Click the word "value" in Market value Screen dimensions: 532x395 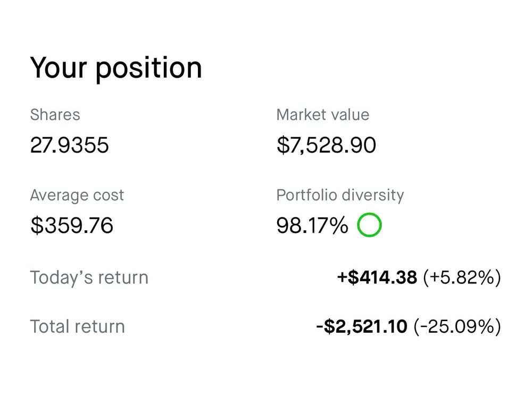pyautogui.click(x=349, y=115)
